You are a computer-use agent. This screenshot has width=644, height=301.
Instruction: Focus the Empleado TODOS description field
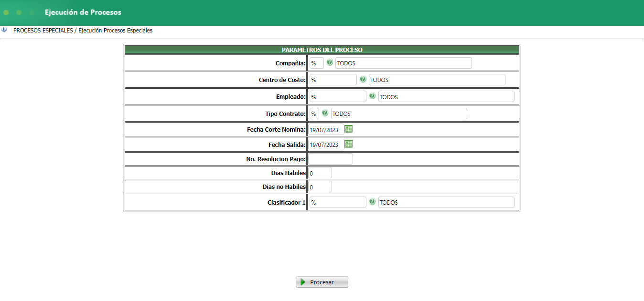point(446,96)
